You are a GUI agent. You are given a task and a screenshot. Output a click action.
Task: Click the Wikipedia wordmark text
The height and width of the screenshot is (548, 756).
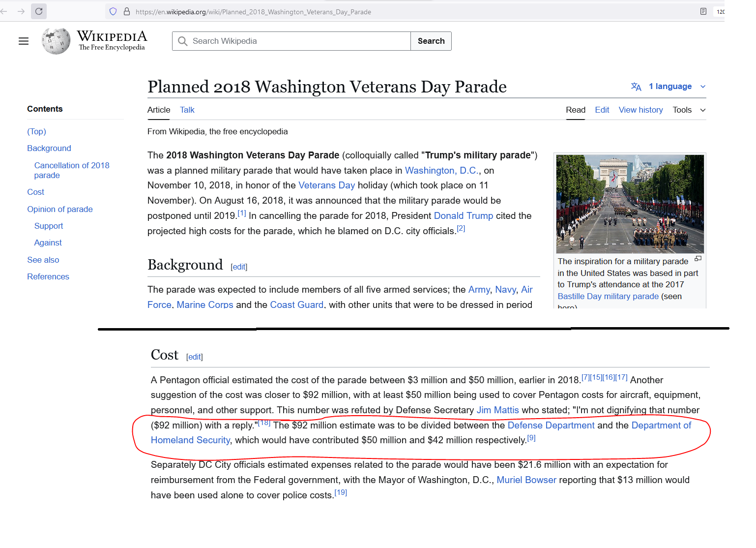tap(112, 36)
